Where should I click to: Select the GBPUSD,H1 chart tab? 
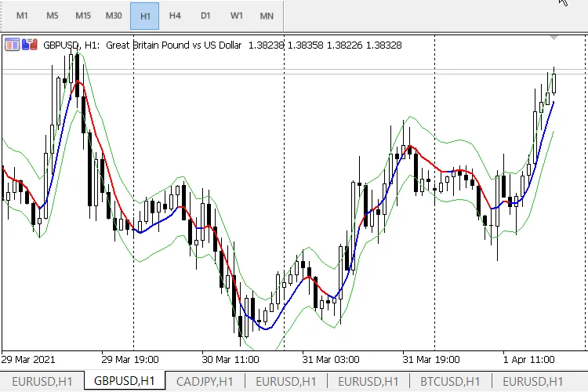pos(124,381)
